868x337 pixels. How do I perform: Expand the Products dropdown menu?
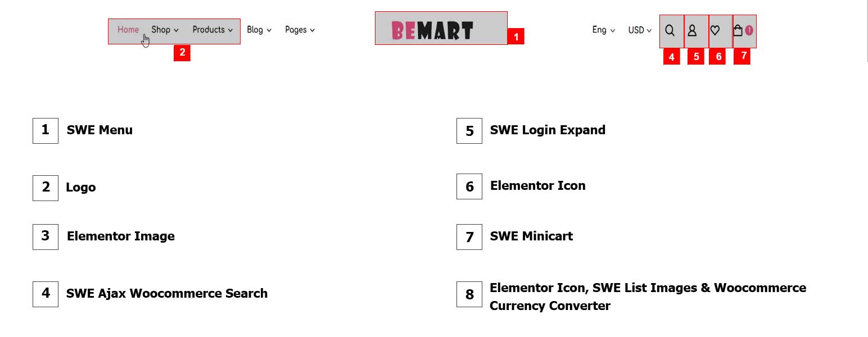coord(213,30)
